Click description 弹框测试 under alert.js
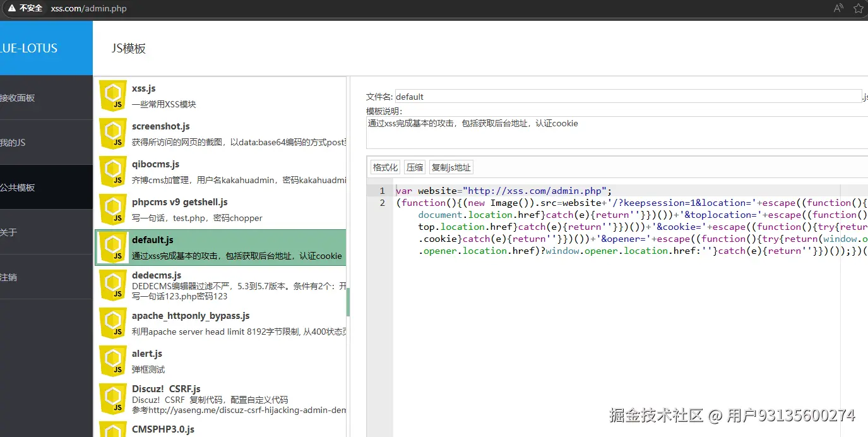Screen dimensions: 868x437 148,369
